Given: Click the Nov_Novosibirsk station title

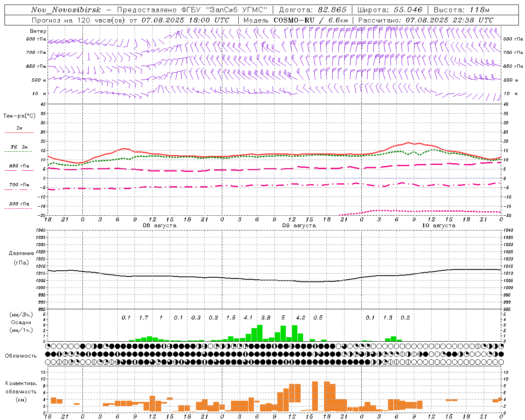Looking at the screenshot, I should [x=66, y=10].
